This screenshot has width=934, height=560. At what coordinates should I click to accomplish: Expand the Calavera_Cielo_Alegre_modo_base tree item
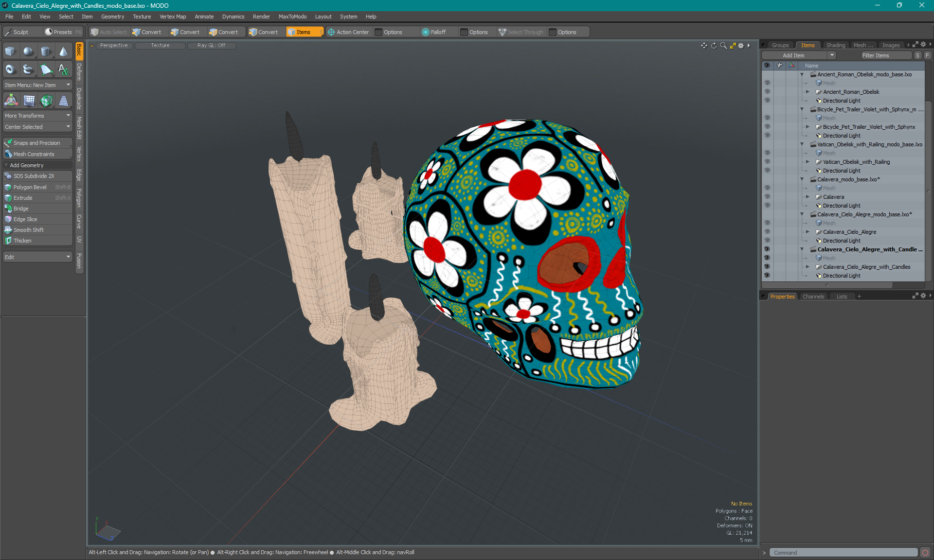[802, 214]
